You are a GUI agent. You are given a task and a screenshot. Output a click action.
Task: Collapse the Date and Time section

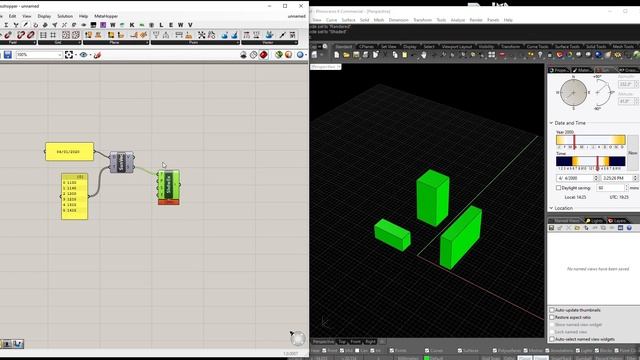551,123
